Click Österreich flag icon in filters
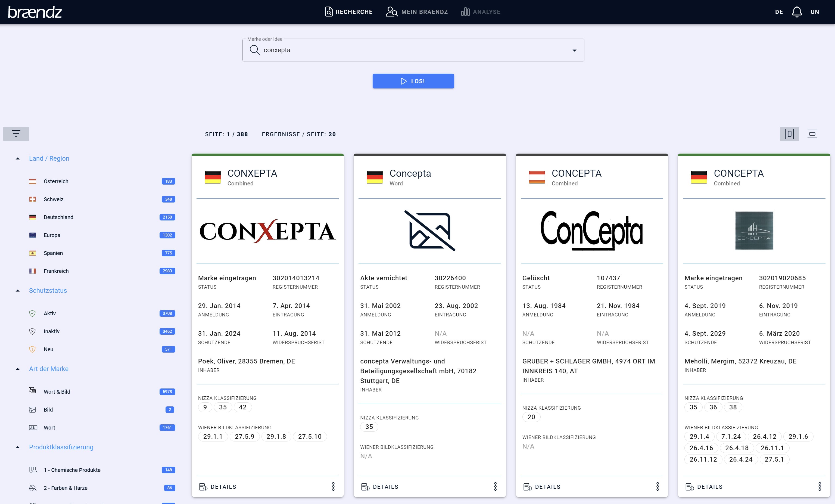Viewport: 835px width, 504px height. click(x=33, y=181)
